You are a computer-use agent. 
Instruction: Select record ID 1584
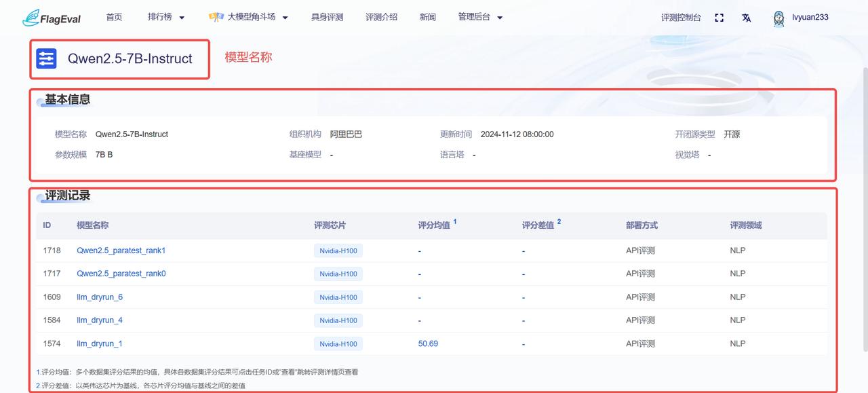52,320
